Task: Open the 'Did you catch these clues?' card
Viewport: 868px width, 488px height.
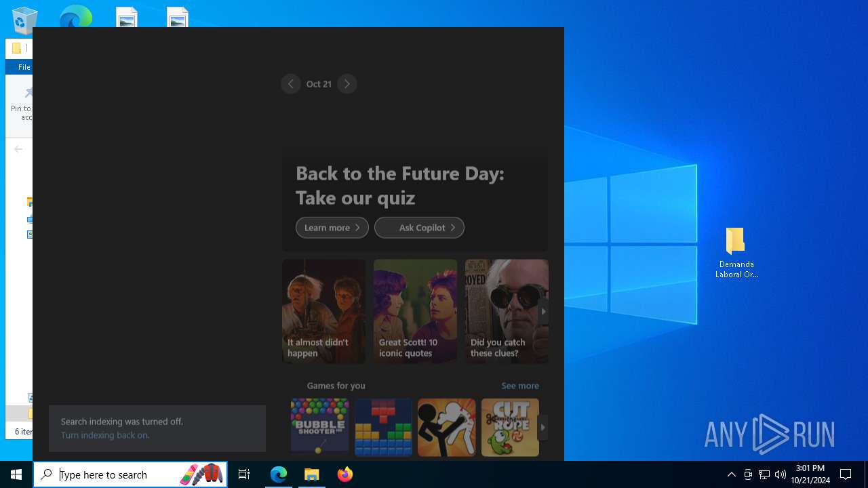Action: [x=507, y=311]
